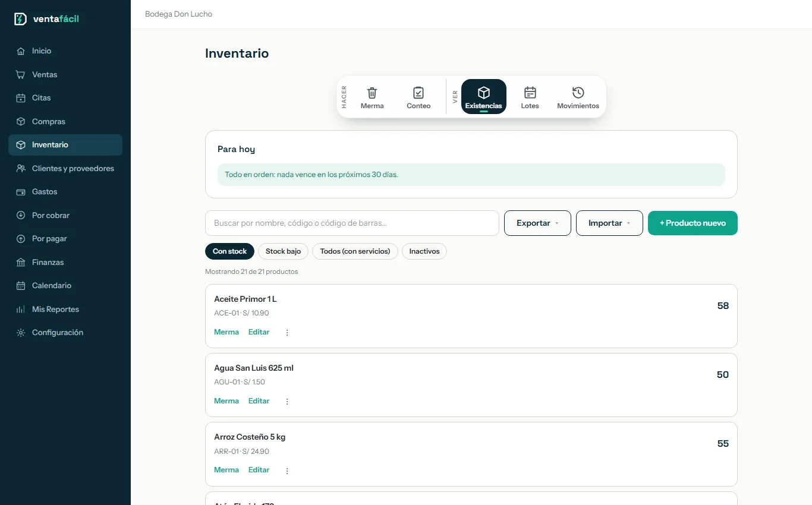Open more options for Agua San Luis 625 ml

point(287,402)
